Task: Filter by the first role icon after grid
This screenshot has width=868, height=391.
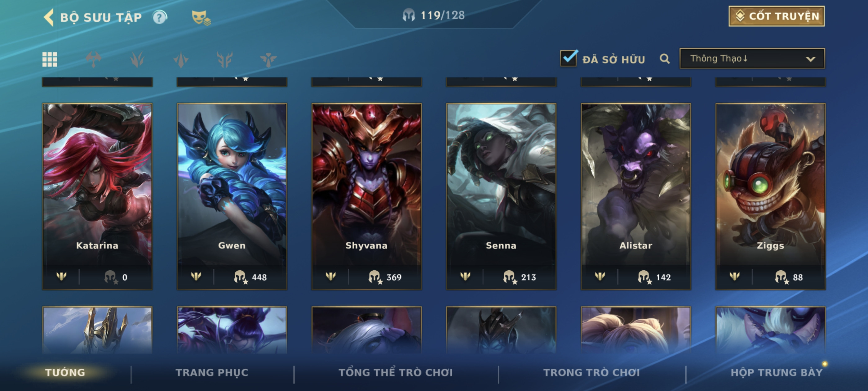Action: tap(93, 59)
